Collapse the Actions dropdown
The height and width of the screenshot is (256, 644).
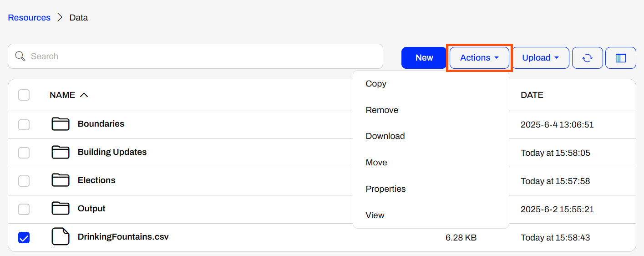pyautogui.click(x=479, y=58)
